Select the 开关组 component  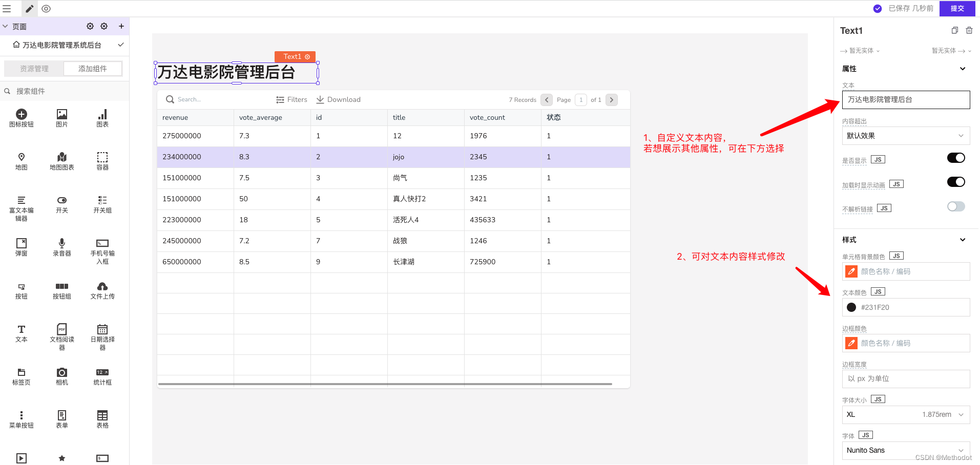coord(102,204)
